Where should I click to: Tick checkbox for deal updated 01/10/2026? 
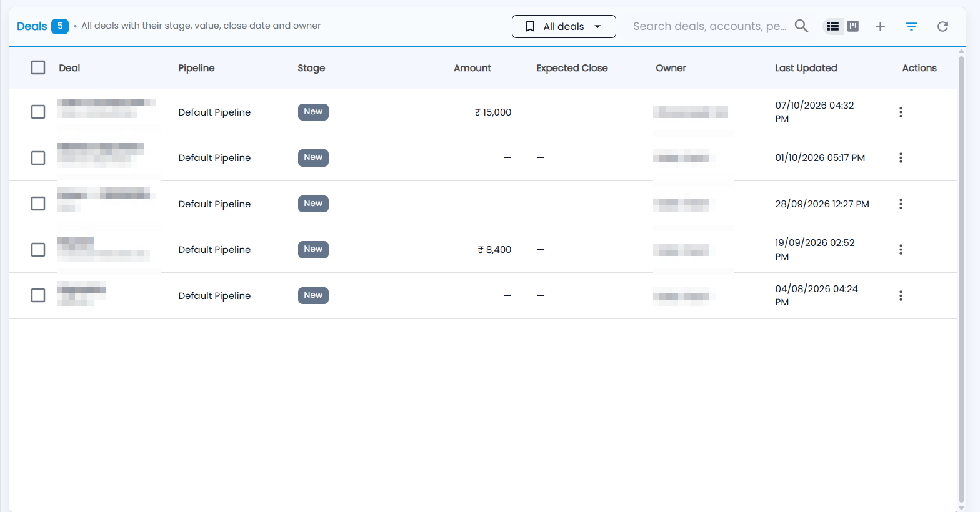tap(38, 158)
